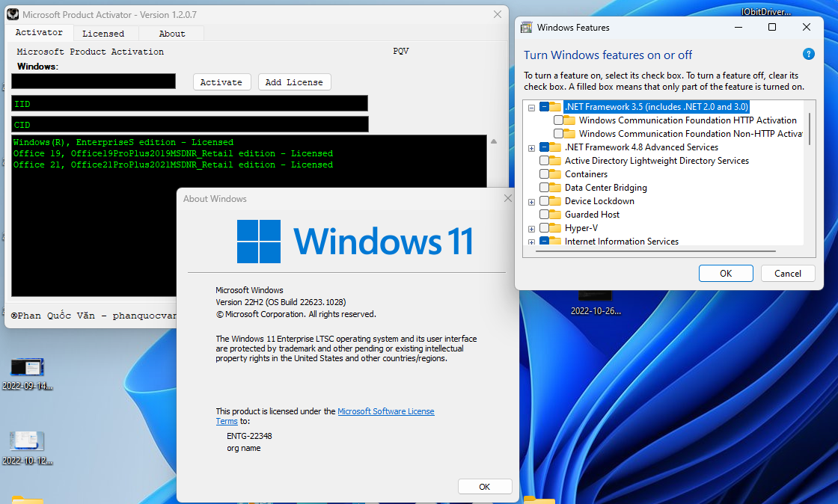Click the Hyper-V folder icon

[x=556, y=228]
